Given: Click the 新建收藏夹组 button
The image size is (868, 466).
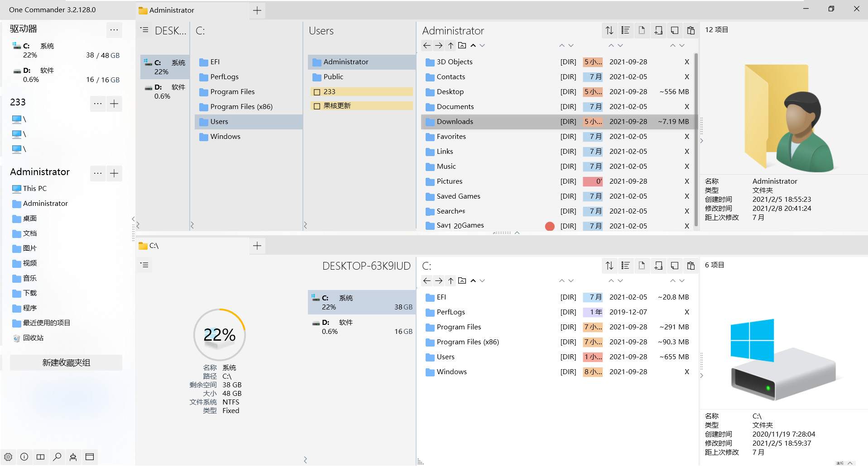Looking at the screenshot, I should [66, 362].
